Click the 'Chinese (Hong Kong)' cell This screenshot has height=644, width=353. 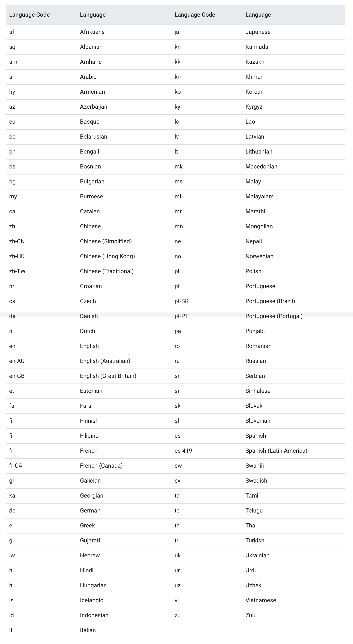[107, 256]
